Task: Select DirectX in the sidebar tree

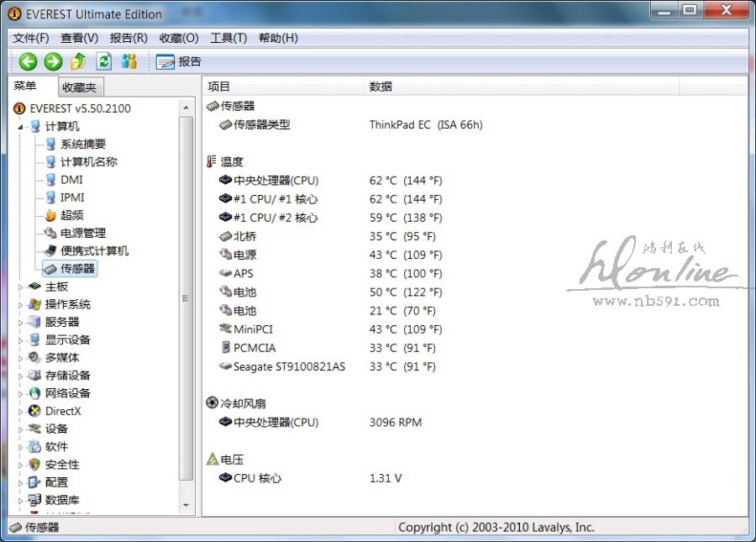Action: [63, 411]
